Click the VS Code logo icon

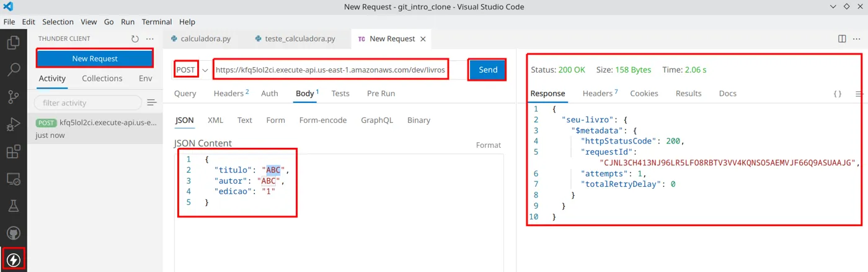9,7
